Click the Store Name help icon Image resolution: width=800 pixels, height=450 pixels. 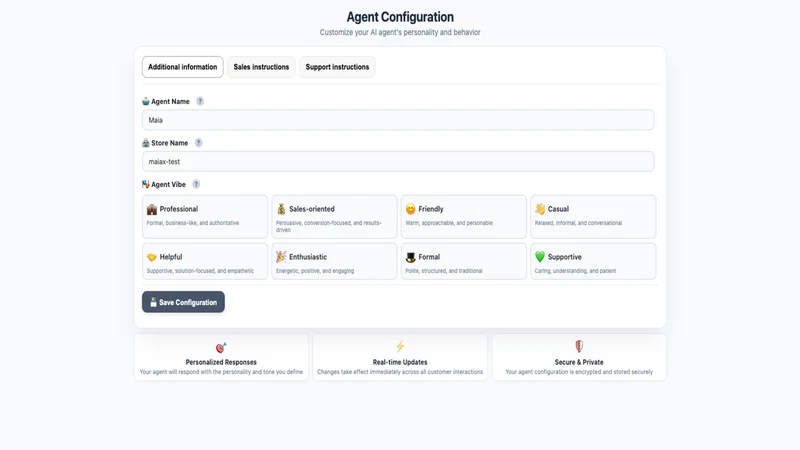pyautogui.click(x=198, y=143)
